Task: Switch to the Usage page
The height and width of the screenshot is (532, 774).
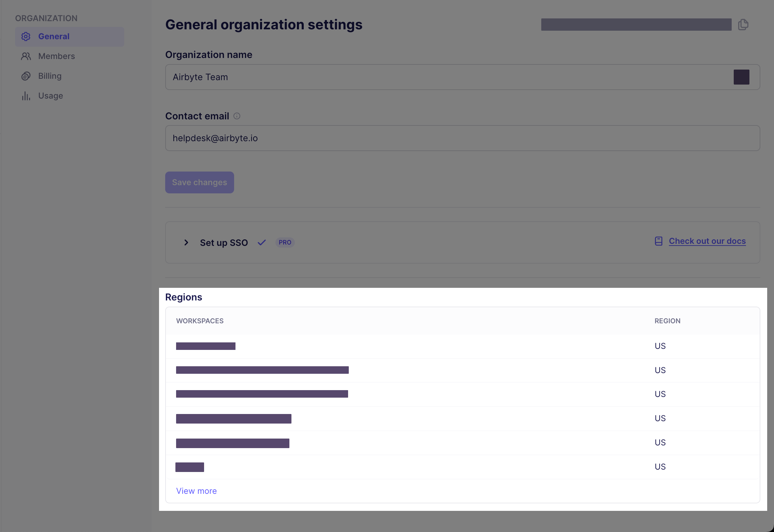Action: click(50, 96)
